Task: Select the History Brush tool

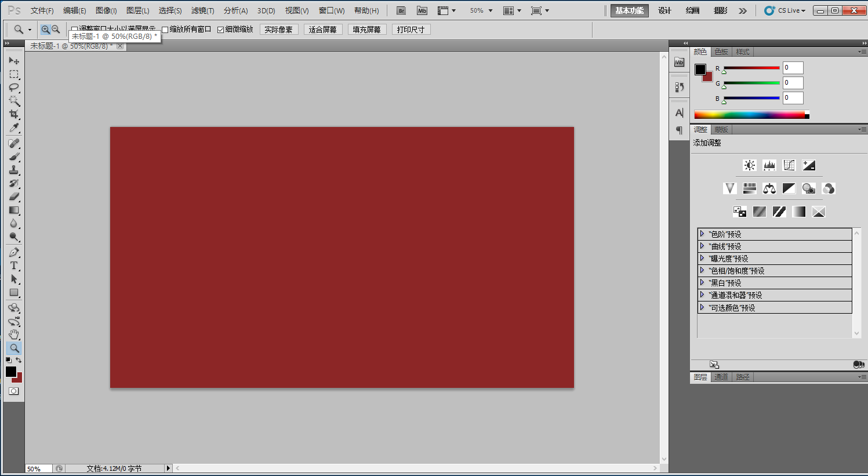Action: 14,183
